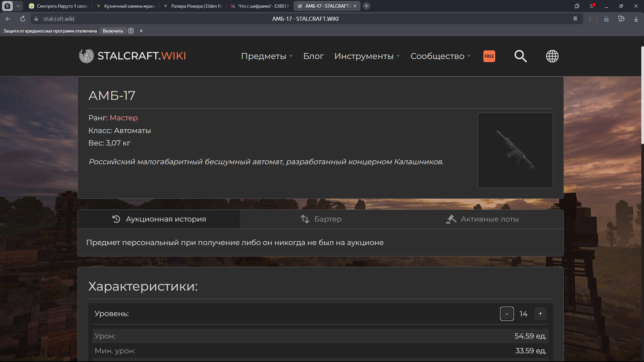Open the three-dot page options menu
The image size is (644, 362).
pos(590,19)
